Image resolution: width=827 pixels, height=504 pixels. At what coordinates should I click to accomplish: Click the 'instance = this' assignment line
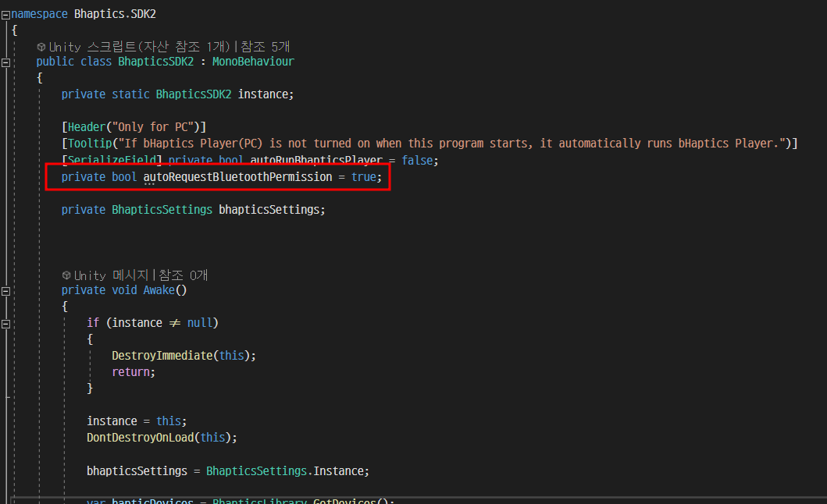tap(137, 421)
